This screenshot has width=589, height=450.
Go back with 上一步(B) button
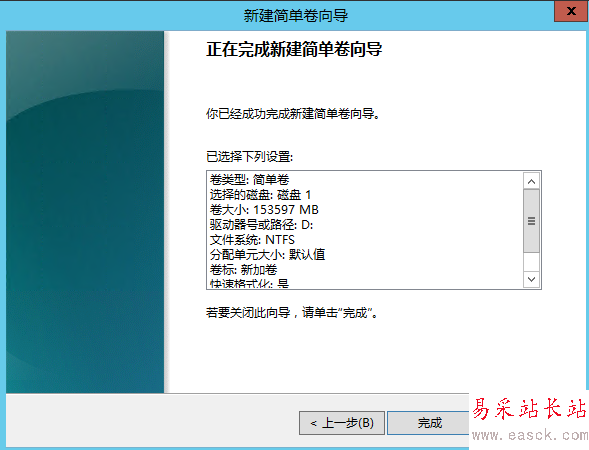pos(342,423)
